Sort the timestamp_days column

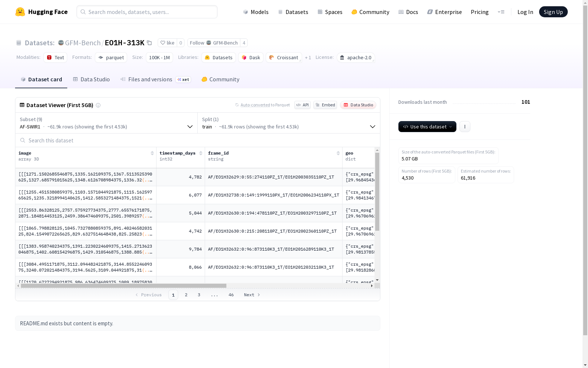(201, 153)
